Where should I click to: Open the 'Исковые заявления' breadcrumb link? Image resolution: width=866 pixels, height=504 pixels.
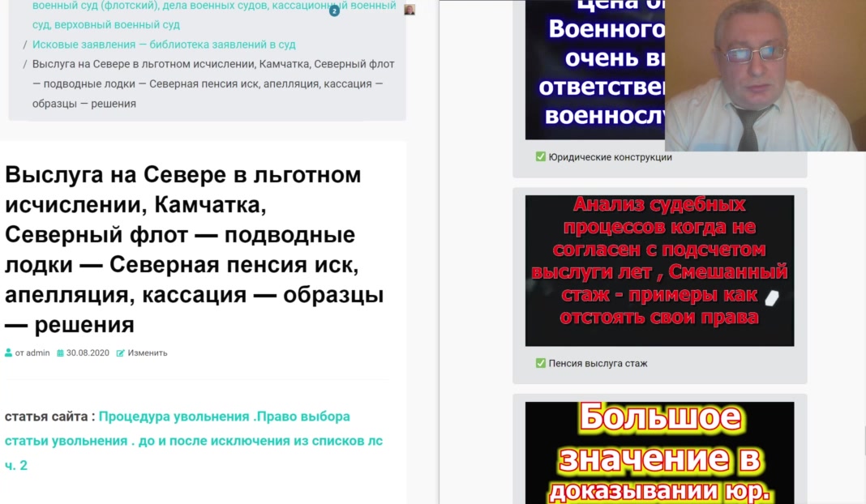[164, 44]
